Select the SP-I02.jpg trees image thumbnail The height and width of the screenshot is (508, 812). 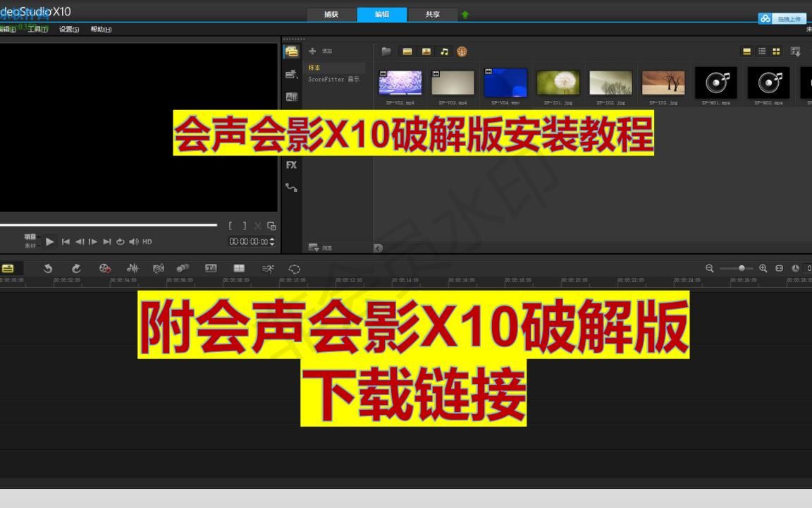pos(611,83)
